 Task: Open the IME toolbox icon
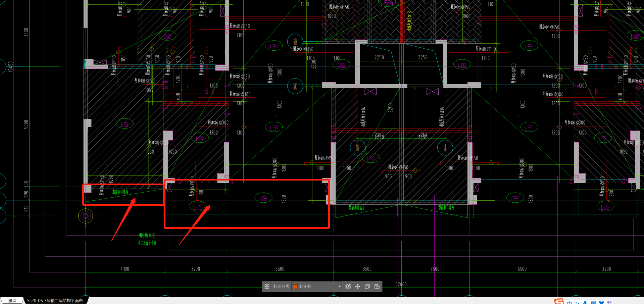609,303
